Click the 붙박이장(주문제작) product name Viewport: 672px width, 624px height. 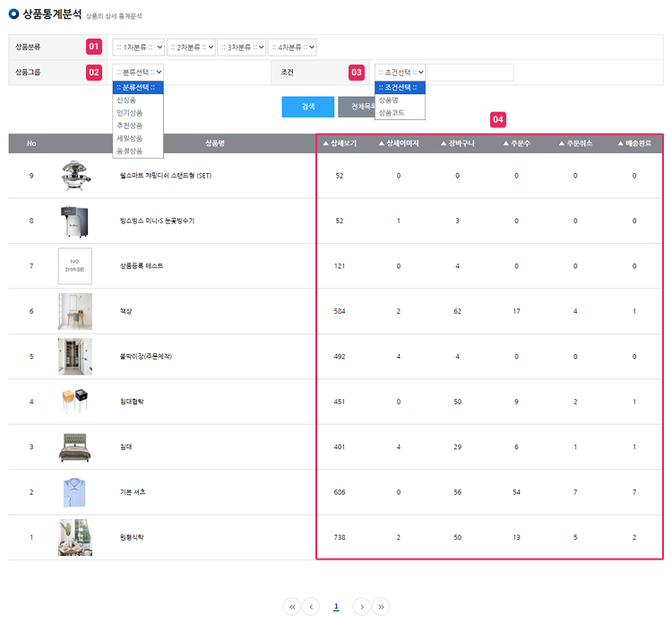(146, 357)
